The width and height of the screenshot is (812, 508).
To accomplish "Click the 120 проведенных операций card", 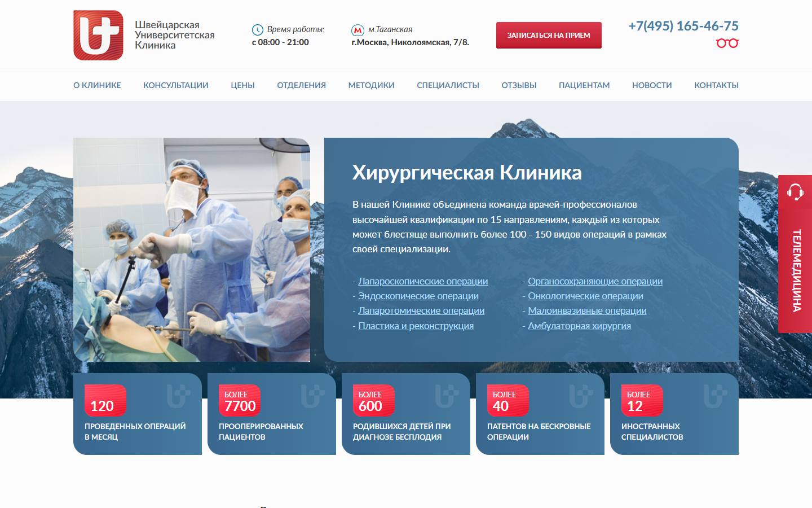I will [138, 414].
